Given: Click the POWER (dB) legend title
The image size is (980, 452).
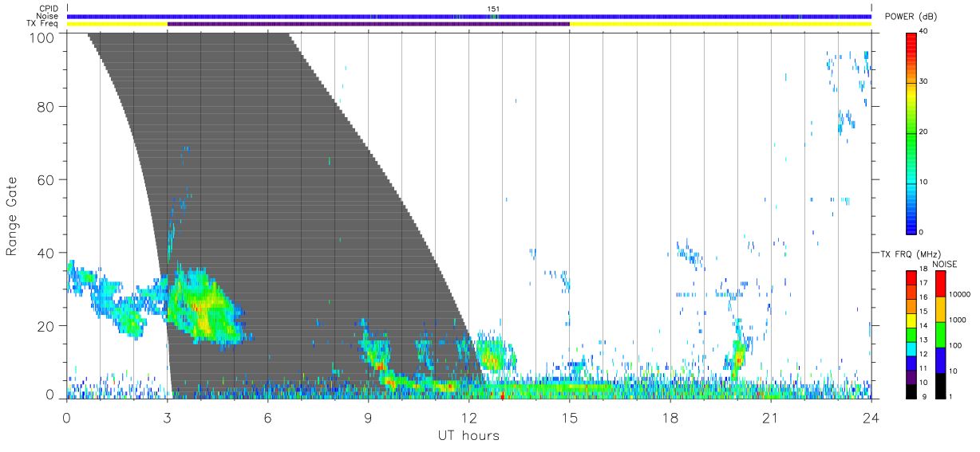Looking at the screenshot, I should pos(911,17).
